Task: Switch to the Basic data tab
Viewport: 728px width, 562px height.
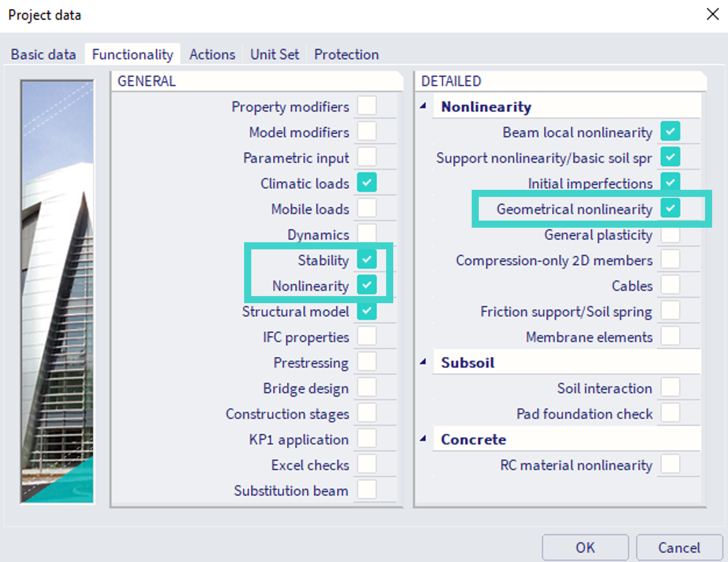Action: [43, 54]
